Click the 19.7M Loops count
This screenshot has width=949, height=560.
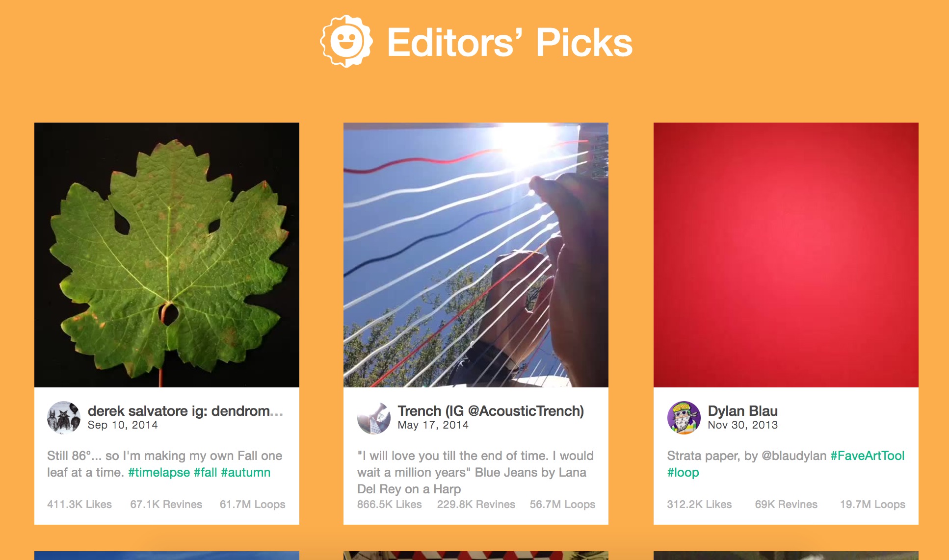(872, 504)
